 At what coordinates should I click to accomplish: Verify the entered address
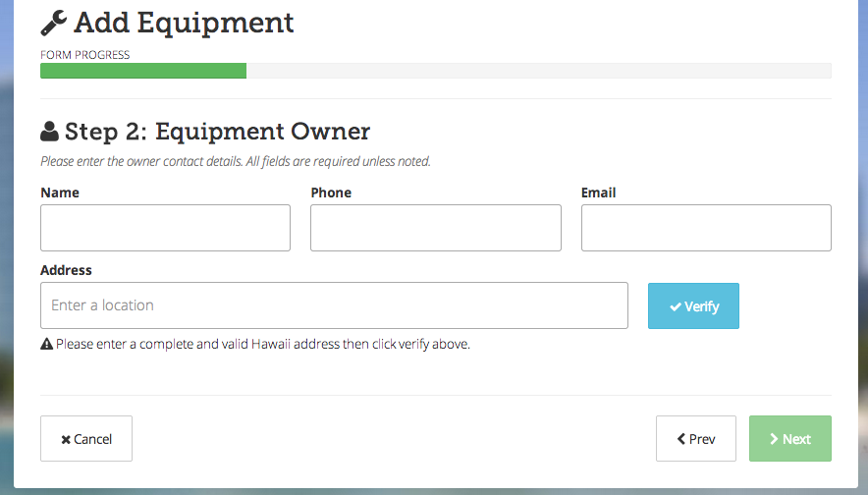click(x=693, y=305)
